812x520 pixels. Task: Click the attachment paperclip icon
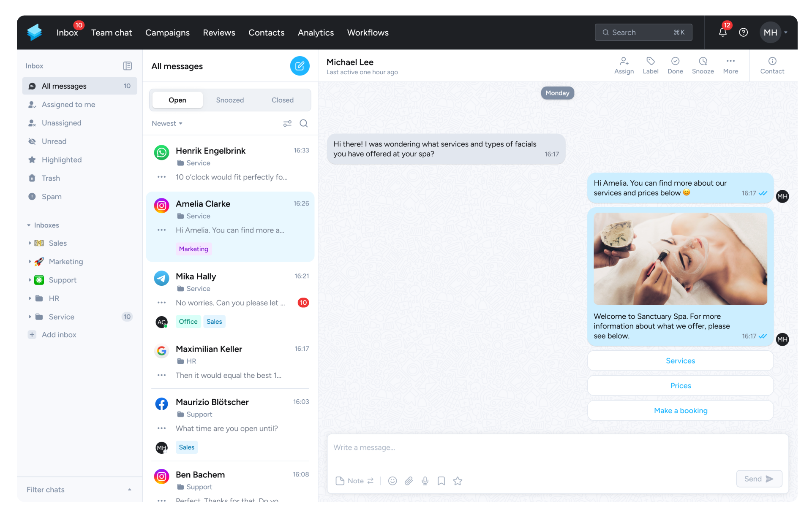409,481
